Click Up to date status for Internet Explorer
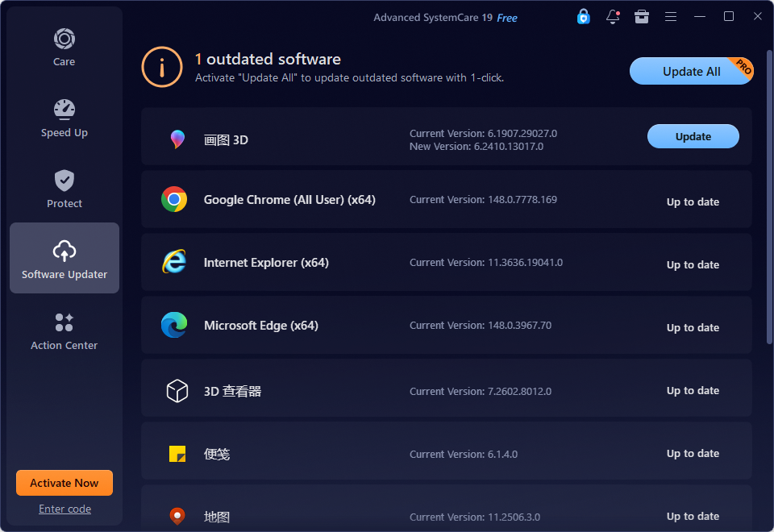Viewport: 774px width, 532px height. click(x=693, y=264)
